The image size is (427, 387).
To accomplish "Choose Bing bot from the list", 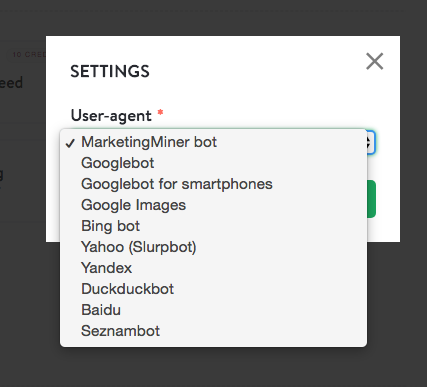I will [x=213, y=226].
